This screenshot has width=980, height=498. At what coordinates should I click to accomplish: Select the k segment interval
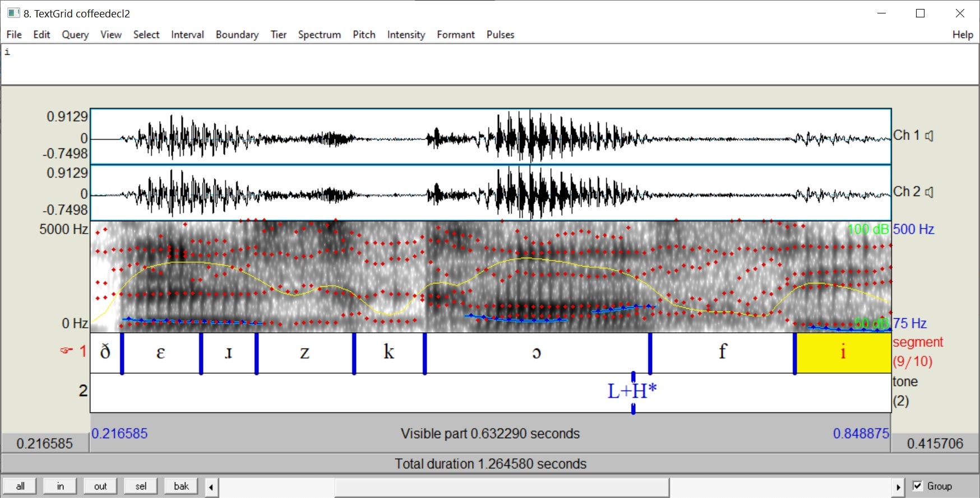pyautogui.click(x=389, y=353)
